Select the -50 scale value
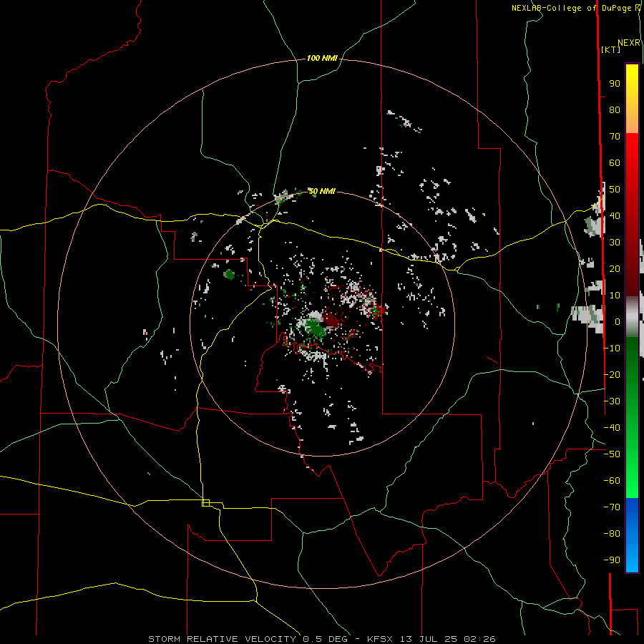This screenshot has height=644, width=644. tap(612, 454)
